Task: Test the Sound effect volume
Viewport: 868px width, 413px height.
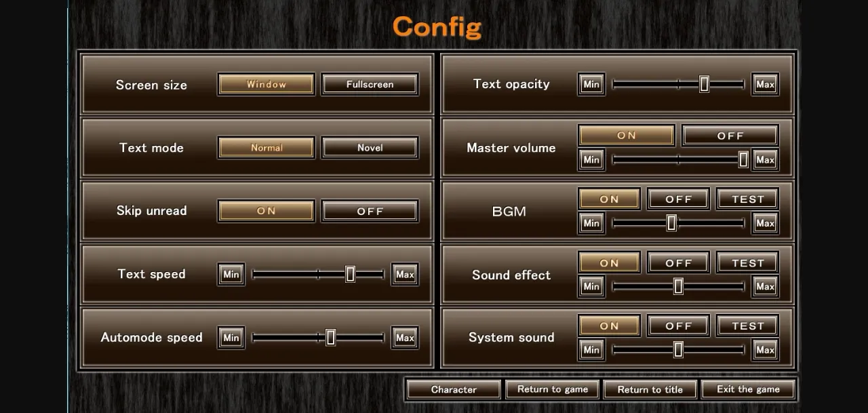Action: click(747, 263)
